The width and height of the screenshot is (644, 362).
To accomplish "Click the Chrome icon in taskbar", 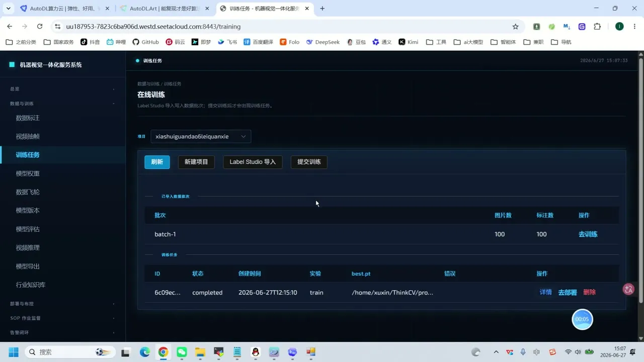I will pos(163,352).
